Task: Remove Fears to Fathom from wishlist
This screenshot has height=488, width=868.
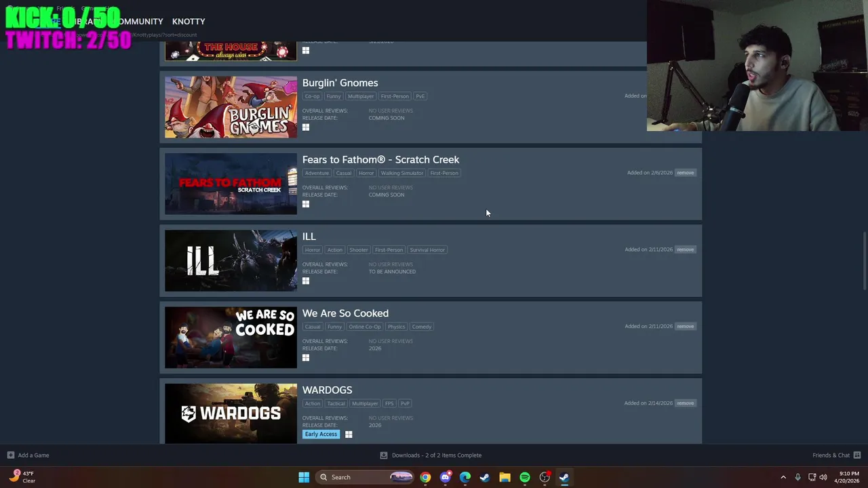Action: (x=685, y=173)
